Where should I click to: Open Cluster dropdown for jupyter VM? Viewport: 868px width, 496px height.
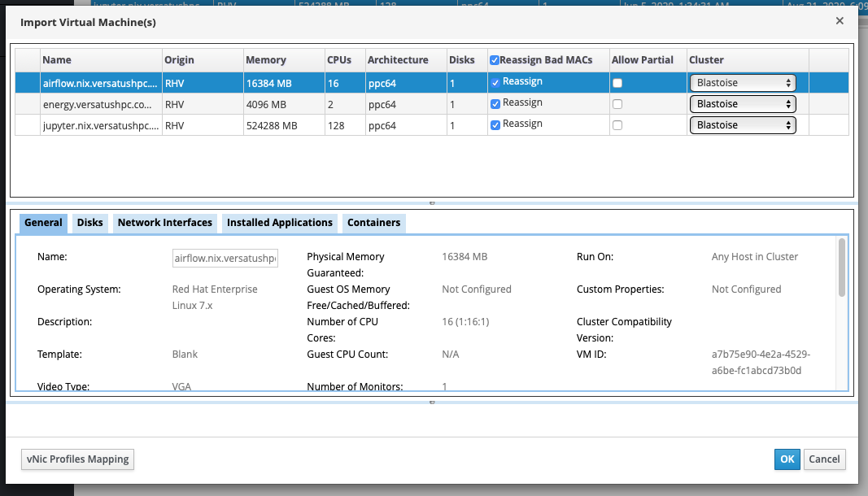click(742, 125)
